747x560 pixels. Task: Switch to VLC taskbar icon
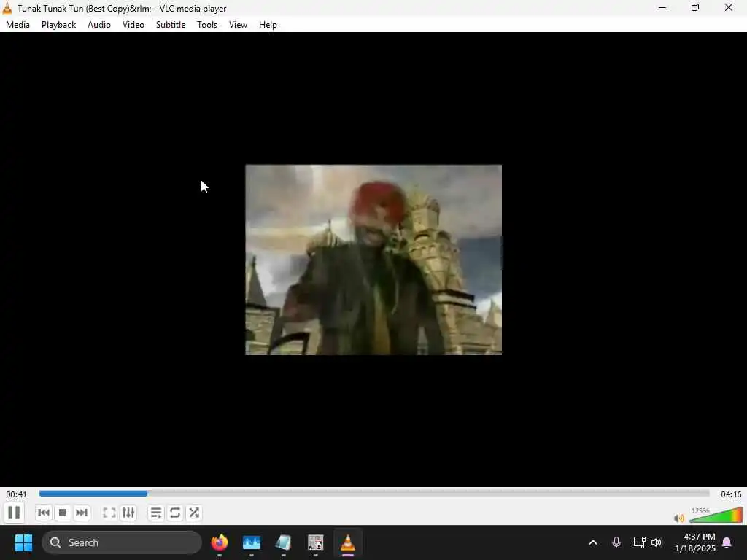pos(348,542)
